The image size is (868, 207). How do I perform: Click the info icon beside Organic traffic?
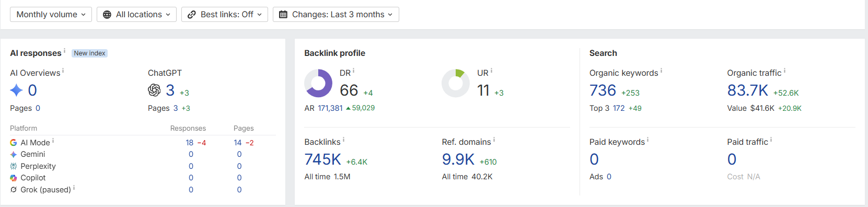(784, 71)
